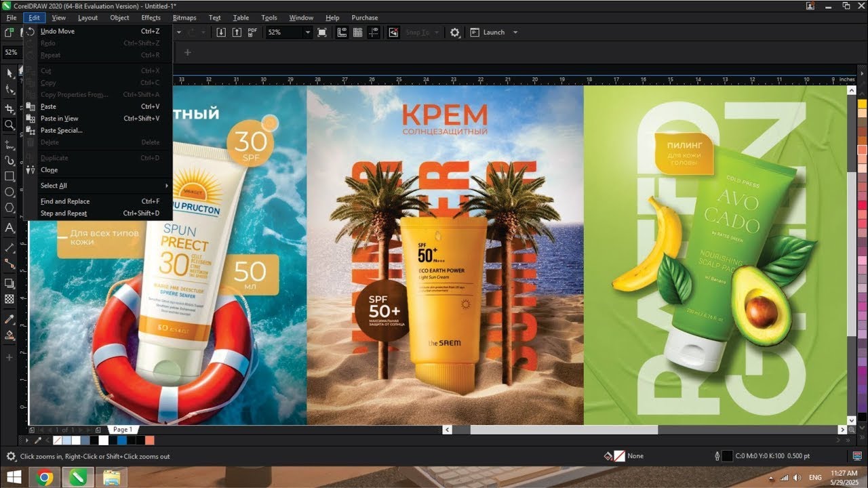868x488 pixels.
Task: Open the Table menu
Action: click(x=241, y=18)
